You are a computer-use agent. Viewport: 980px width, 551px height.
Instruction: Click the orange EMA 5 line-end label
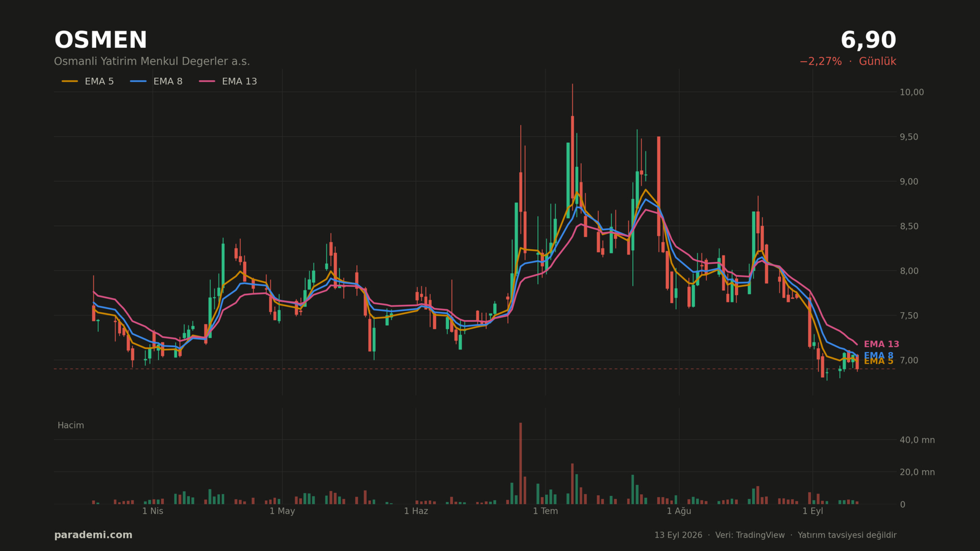coord(878,362)
